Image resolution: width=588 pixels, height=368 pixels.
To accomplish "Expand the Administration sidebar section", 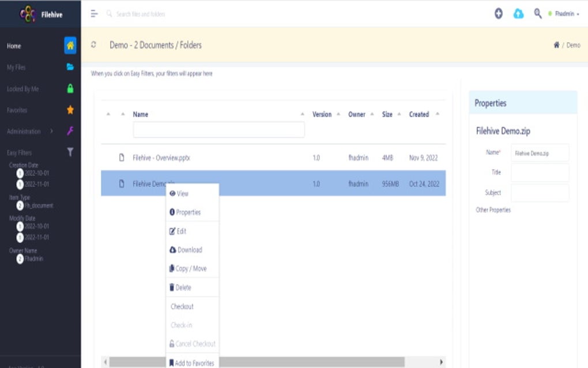I will tap(50, 132).
